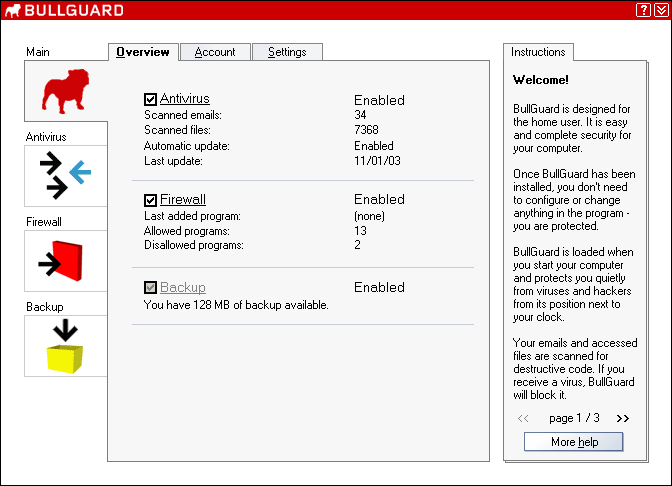Open the Firewall red wall icon
672x486 pixels.
(66, 261)
